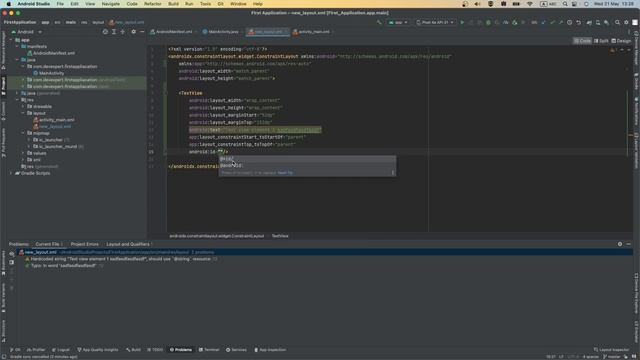This screenshot has width=640, height=360.
Task: Expand Gradle Scripts node
Action: [11, 173]
